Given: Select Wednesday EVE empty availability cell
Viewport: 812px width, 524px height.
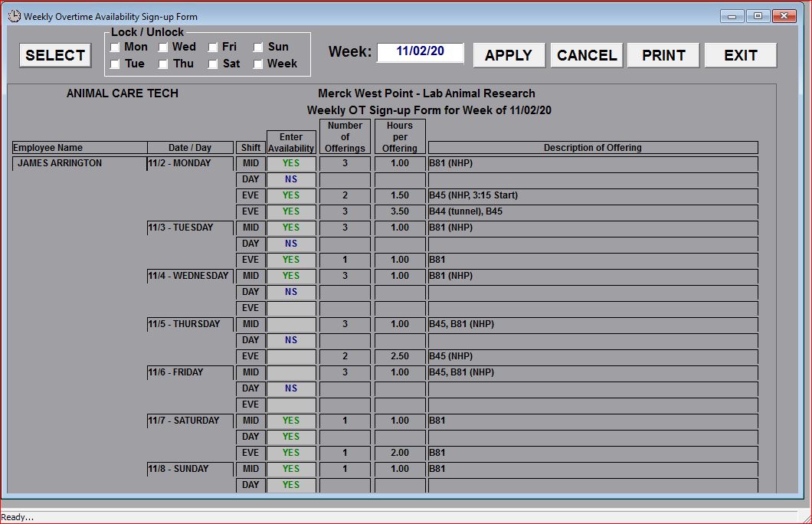Looking at the screenshot, I should (x=291, y=308).
